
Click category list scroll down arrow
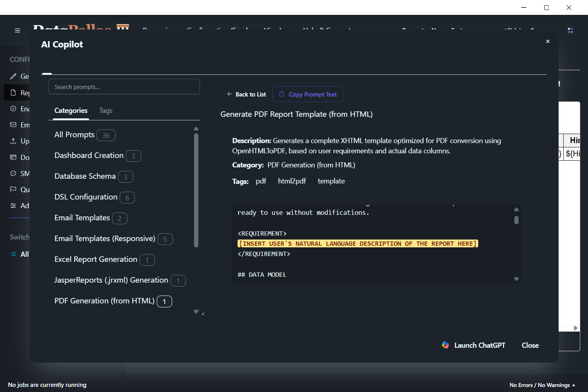point(196,312)
